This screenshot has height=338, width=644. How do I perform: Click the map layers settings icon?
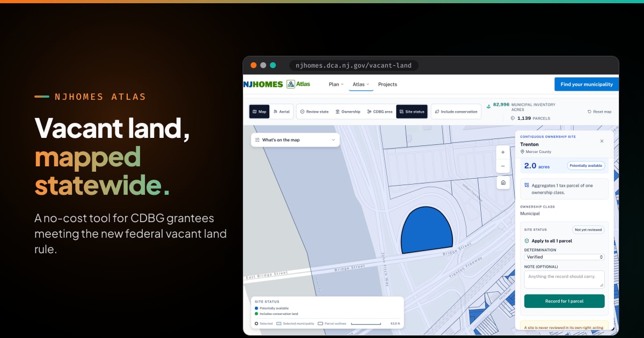[x=258, y=140]
